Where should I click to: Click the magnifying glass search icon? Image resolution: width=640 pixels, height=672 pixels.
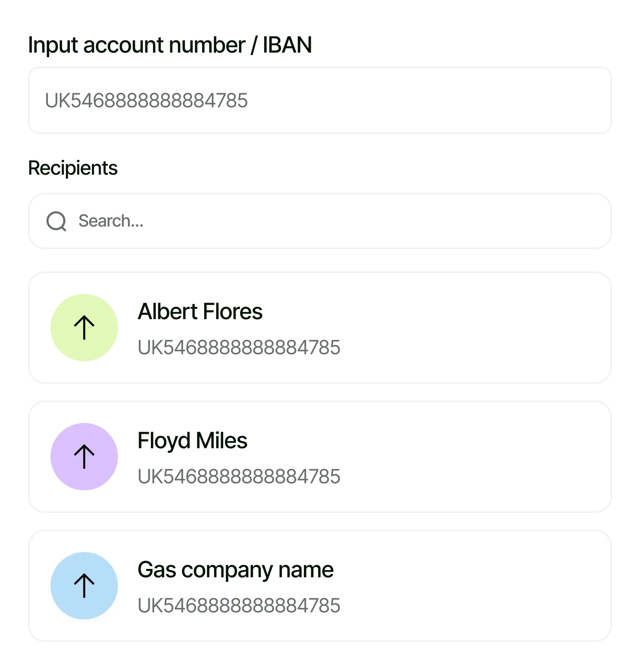tap(56, 221)
